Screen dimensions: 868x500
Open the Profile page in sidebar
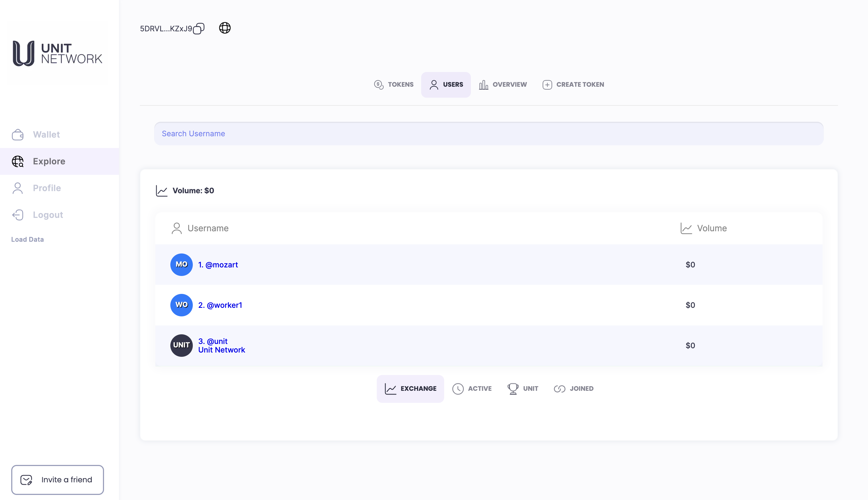[47, 188]
